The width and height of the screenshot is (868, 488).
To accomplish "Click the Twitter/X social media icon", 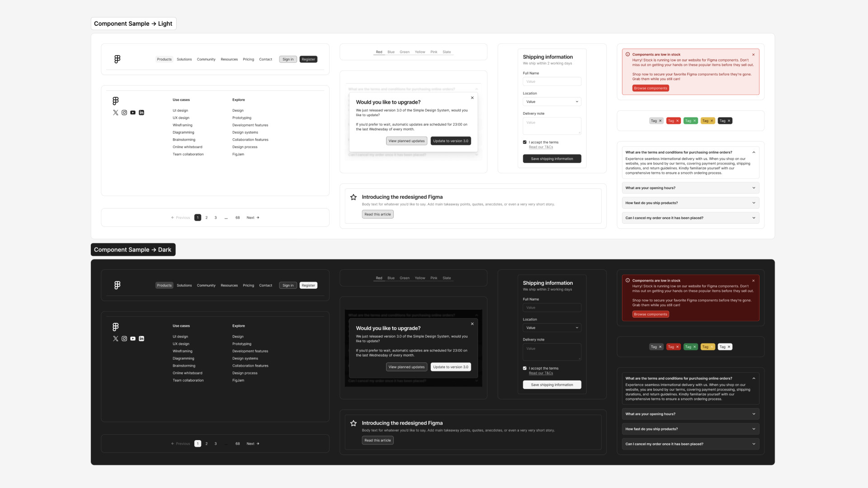I will [x=115, y=113].
